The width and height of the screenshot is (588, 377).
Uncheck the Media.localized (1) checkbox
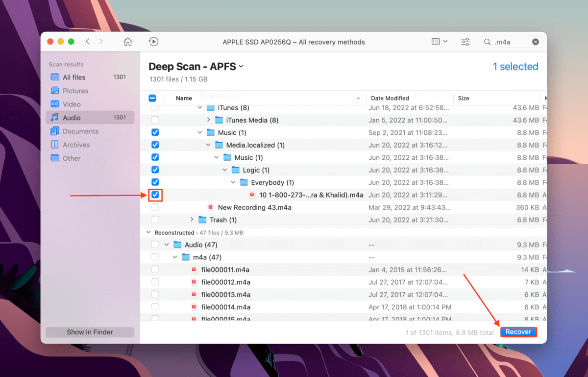tap(155, 145)
